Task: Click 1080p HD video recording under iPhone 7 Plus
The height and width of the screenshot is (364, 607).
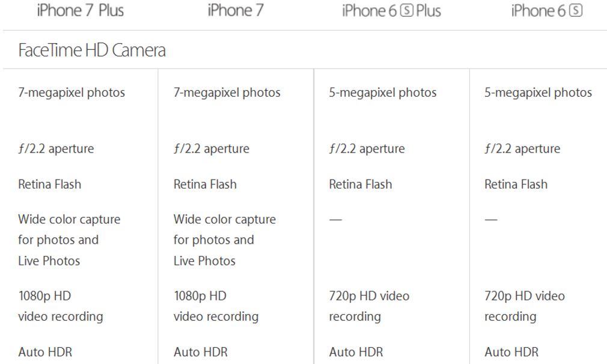Action: tap(60, 306)
